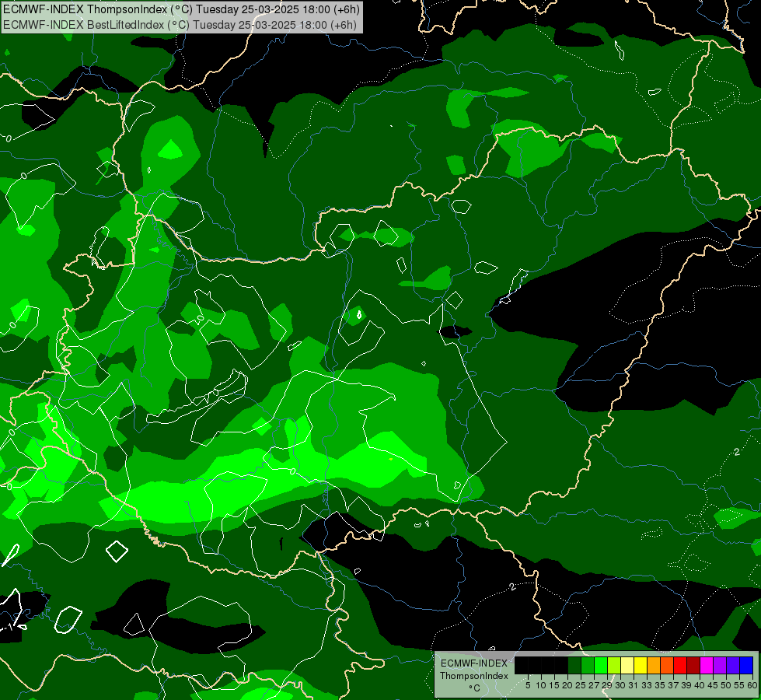
Task: Click the ThompsonIndex title line at top
Action: click(x=182, y=9)
